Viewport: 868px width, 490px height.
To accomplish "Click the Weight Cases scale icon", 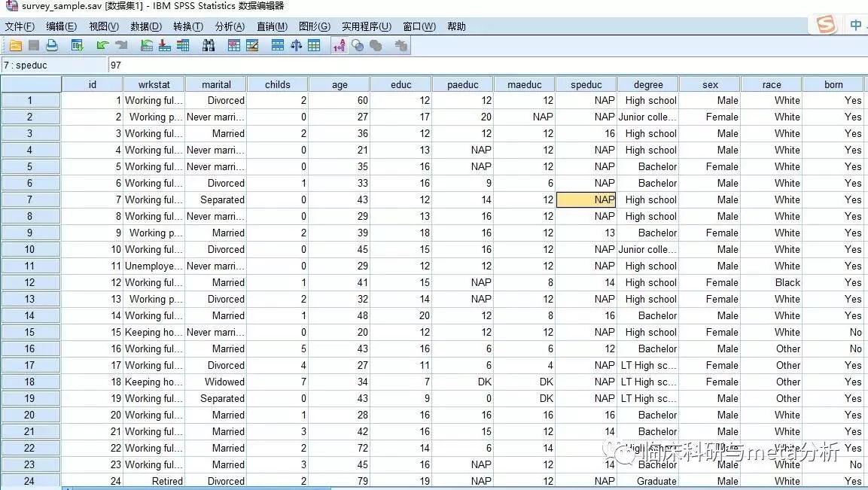I will click(296, 46).
